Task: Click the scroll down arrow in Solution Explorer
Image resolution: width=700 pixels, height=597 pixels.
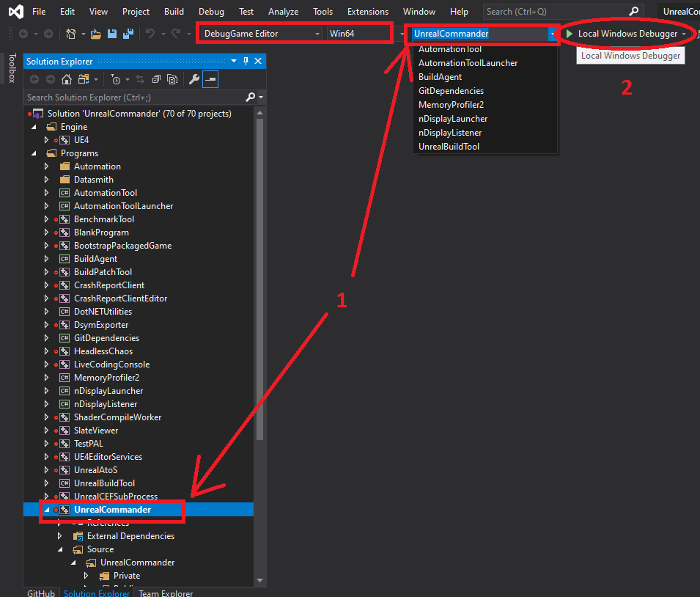Action: click(259, 580)
